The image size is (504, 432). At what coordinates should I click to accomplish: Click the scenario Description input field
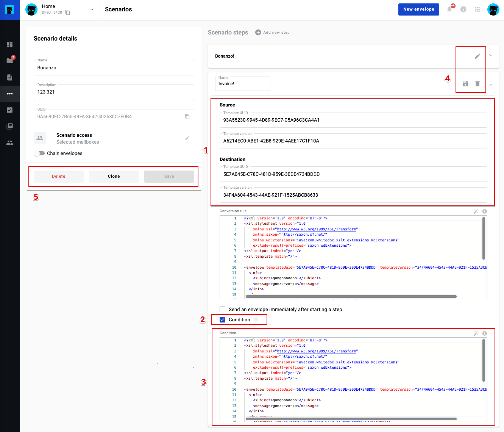point(114,92)
